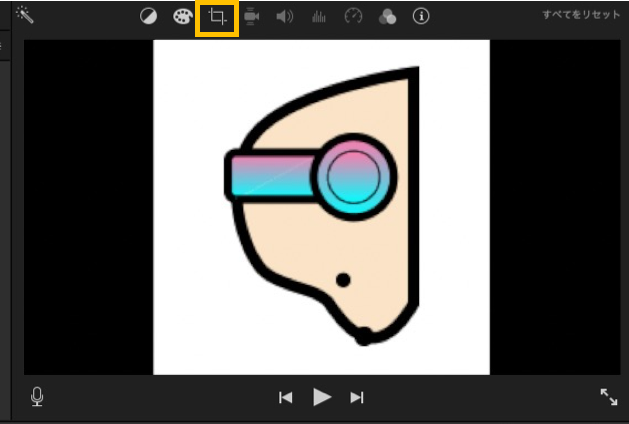Open the volume speaker settings
Screen dimensions: 629x424
pyautogui.click(x=285, y=16)
